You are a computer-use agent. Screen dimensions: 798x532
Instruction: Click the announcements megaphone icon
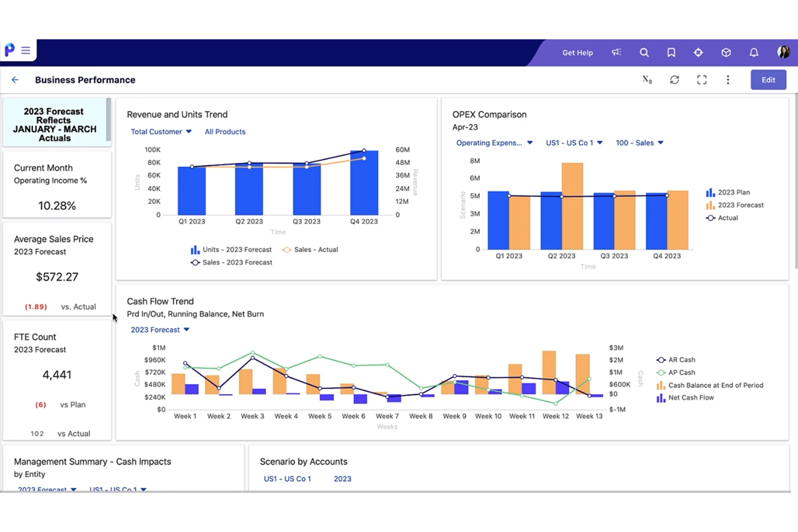click(x=616, y=52)
